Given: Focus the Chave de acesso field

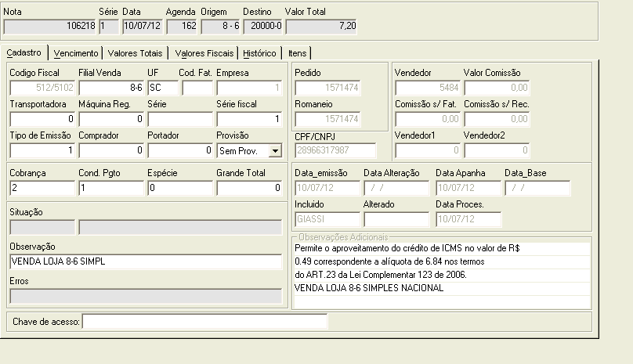Looking at the screenshot, I should 204,322.
